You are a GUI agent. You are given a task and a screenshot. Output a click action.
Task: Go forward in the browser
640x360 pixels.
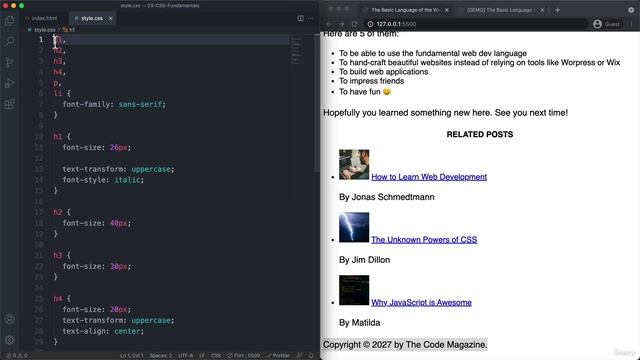(x=342, y=24)
